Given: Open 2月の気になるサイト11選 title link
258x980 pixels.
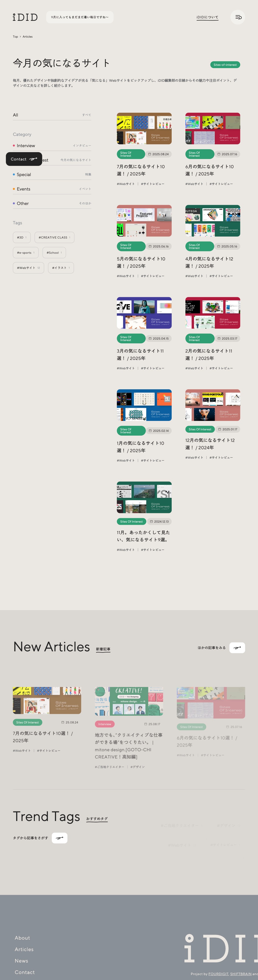Looking at the screenshot, I should 209,355.
